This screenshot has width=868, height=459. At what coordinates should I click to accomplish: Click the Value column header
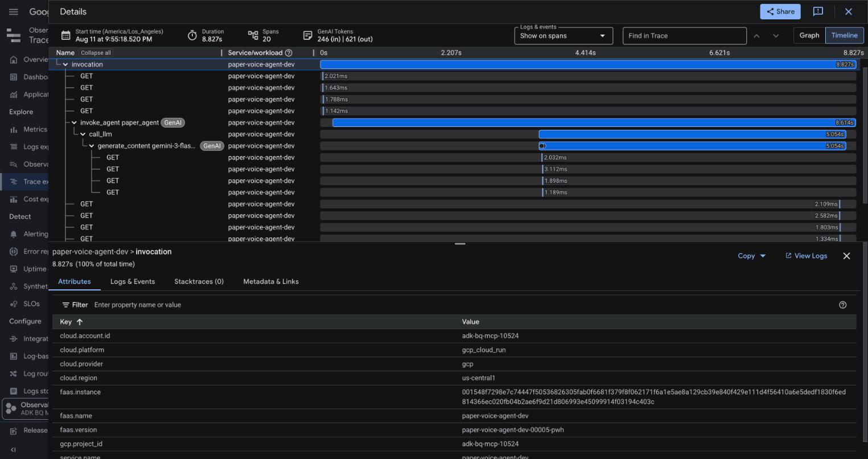click(x=471, y=322)
